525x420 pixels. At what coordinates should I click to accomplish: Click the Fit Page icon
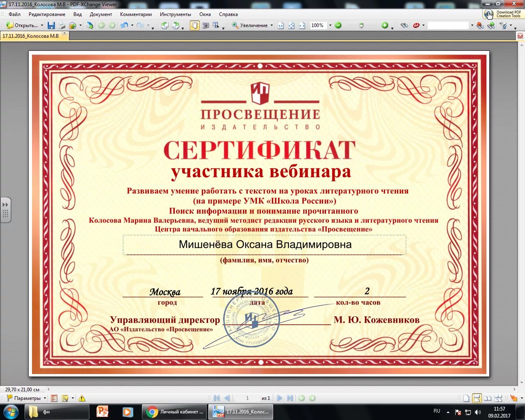pos(291,25)
